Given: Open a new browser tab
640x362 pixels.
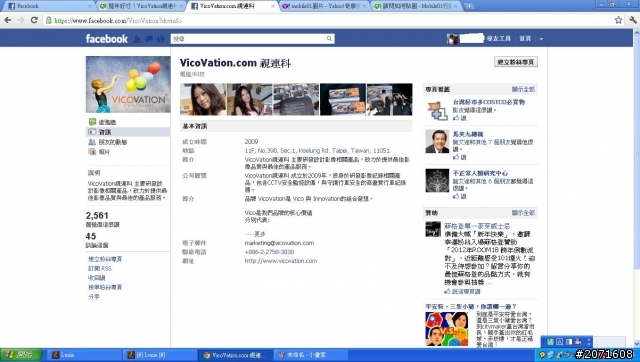Looking at the screenshot, I should (x=469, y=6).
